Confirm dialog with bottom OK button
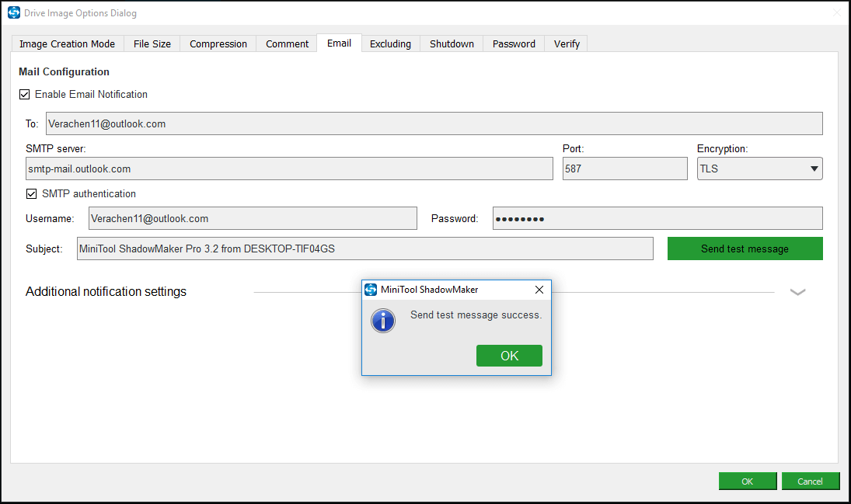This screenshot has height=504, width=851. tap(748, 481)
